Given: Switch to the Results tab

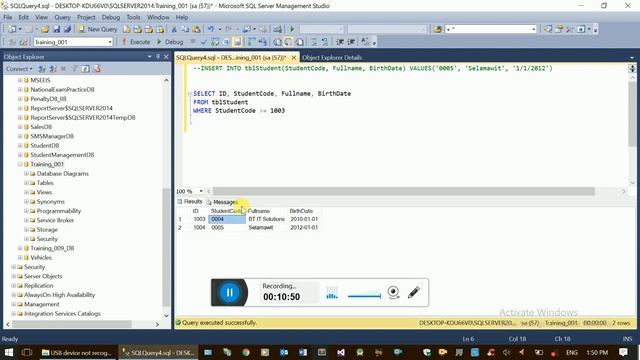Looking at the screenshot, I should [190, 202].
